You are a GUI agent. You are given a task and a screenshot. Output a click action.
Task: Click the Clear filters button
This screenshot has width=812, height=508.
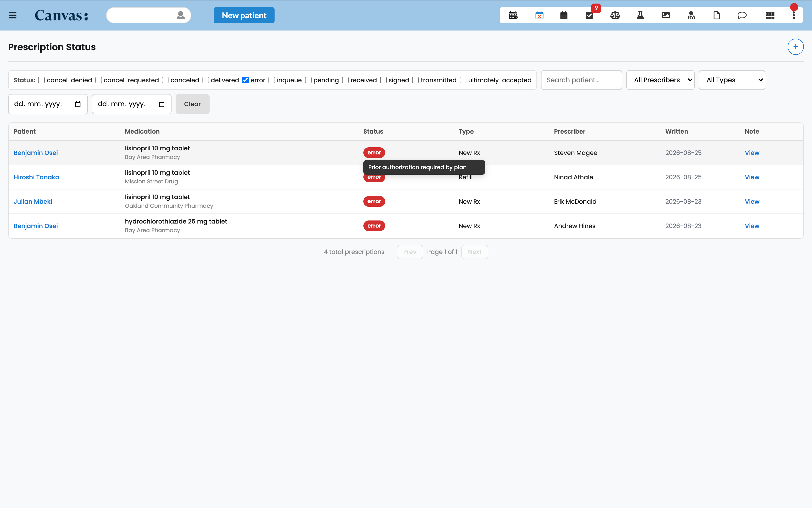192,104
